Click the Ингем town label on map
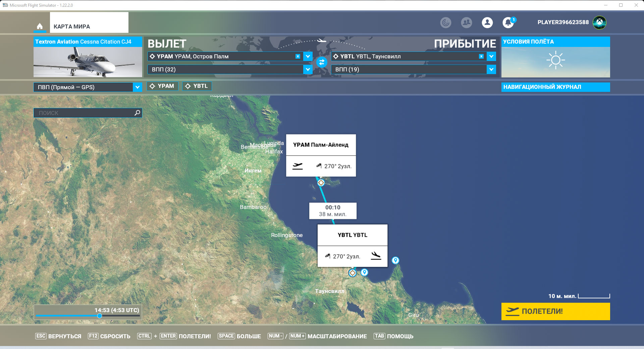Viewport: 644px width, 349px height. (253, 171)
